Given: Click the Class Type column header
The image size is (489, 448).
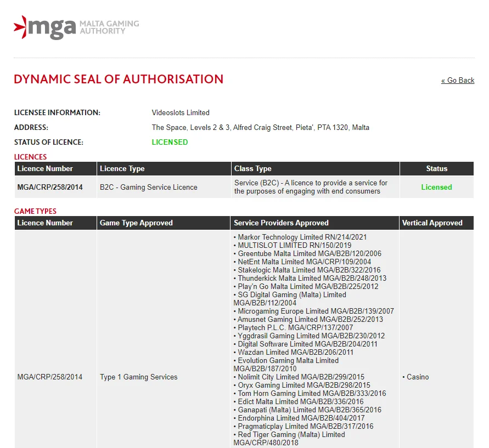Looking at the screenshot, I should (315, 168).
